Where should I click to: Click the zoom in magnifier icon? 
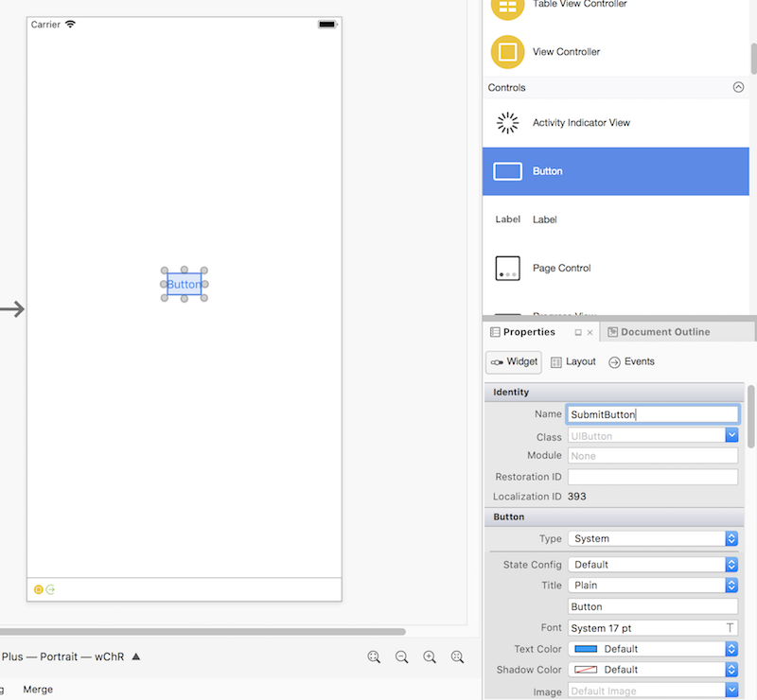click(430, 656)
